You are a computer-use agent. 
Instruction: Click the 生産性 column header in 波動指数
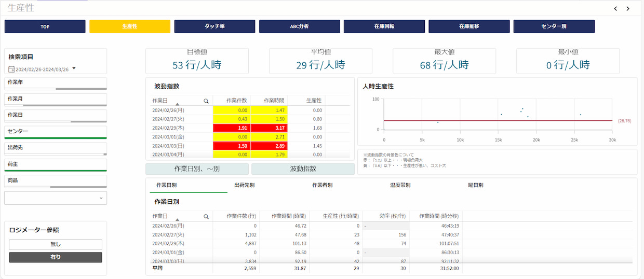[314, 100]
